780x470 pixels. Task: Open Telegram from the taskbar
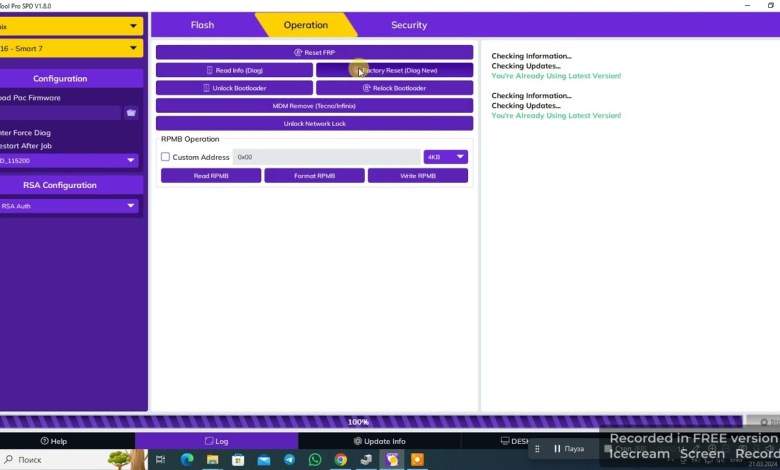coord(289,460)
